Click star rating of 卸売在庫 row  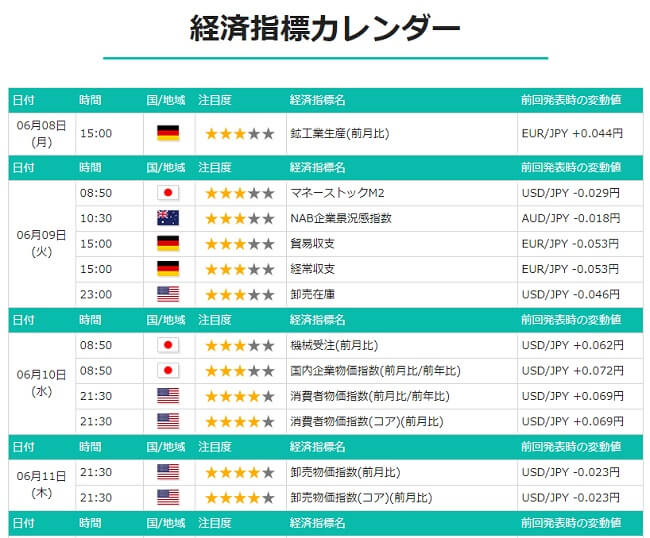pyautogui.click(x=240, y=294)
